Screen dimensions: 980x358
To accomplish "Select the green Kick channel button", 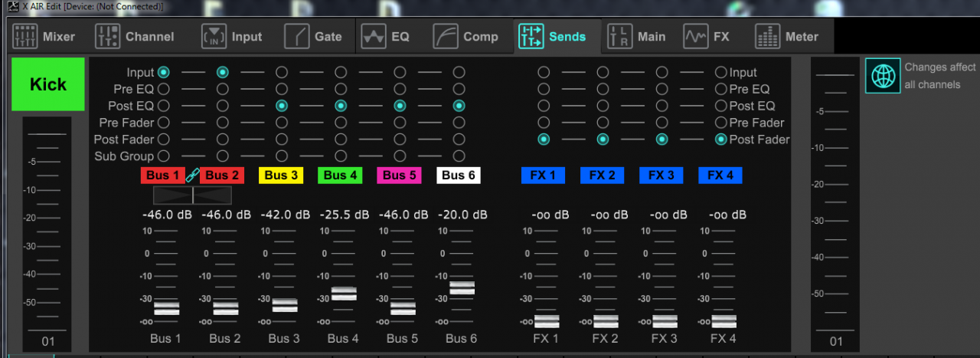I will coord(48,84).
